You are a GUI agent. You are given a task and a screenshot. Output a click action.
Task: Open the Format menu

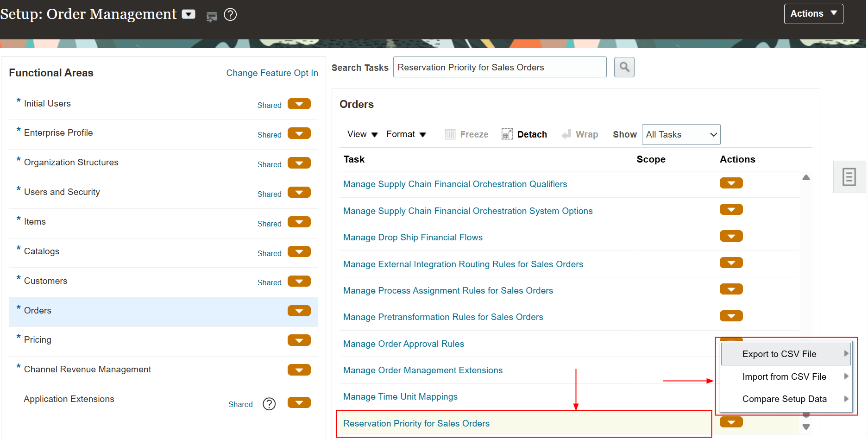click(x=406, y=134)
